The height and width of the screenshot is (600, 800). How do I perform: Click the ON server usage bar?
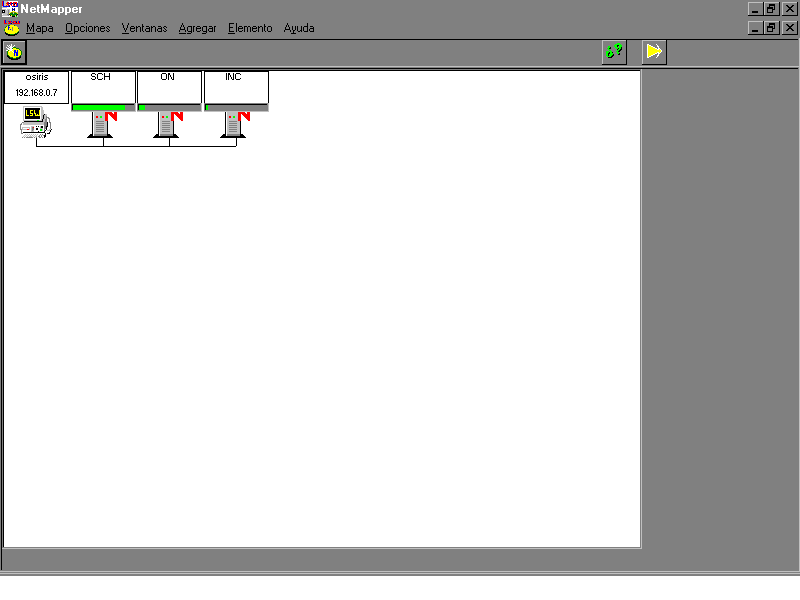click(169, 108)
